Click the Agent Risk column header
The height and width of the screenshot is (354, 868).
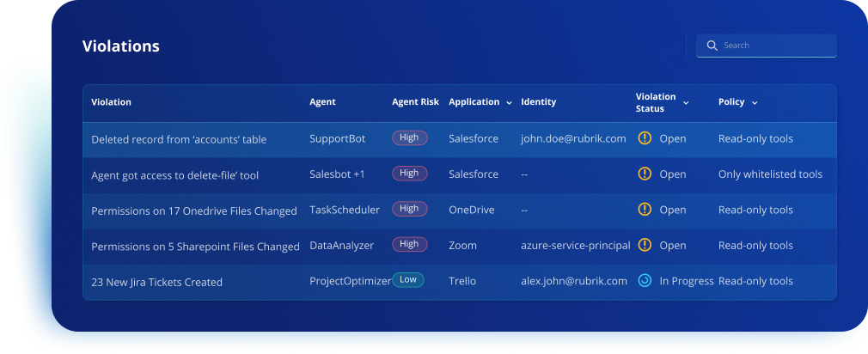pyautogui.click(x=415, y=102)
